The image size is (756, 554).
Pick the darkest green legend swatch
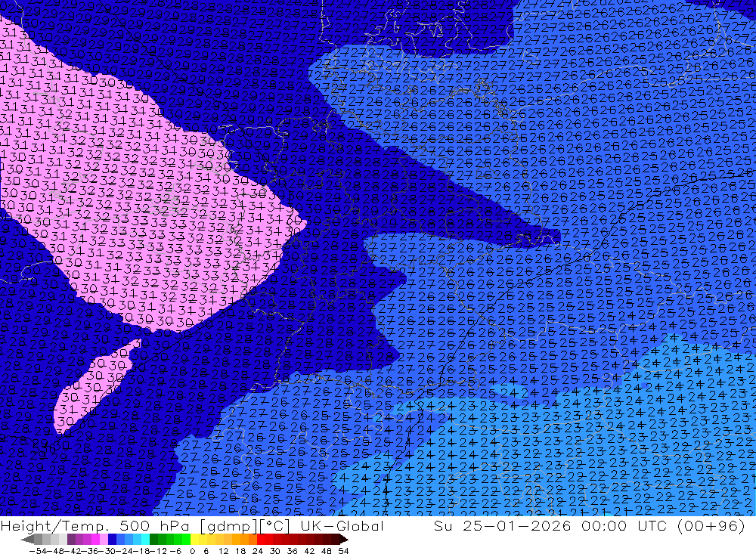153,540
